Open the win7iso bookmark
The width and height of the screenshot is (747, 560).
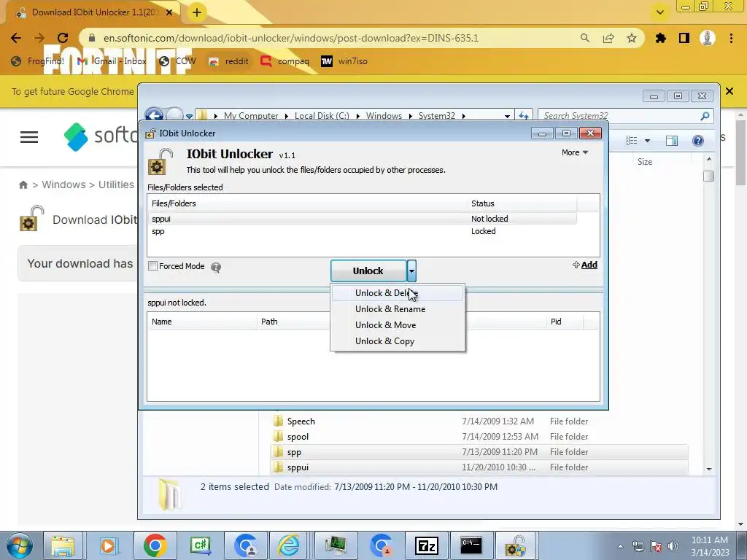tap(344, 61)
